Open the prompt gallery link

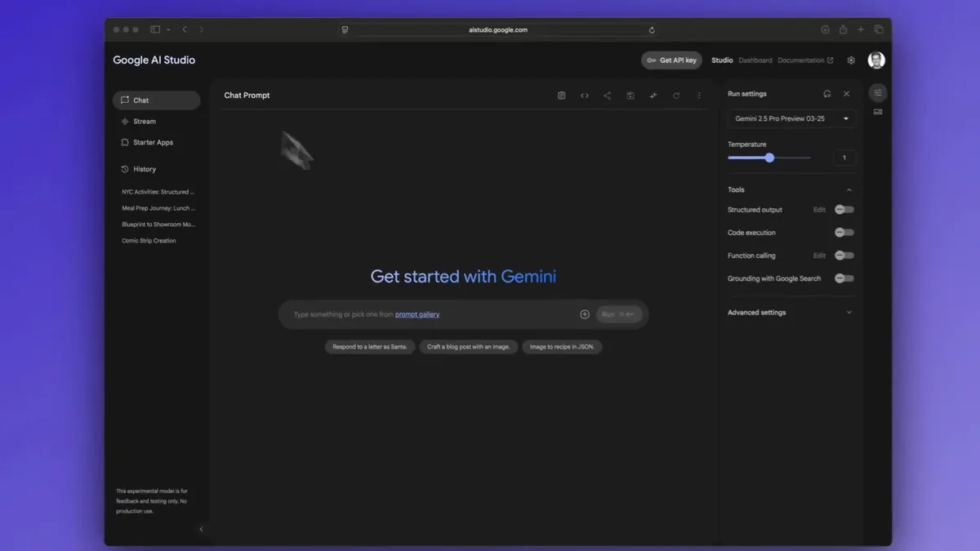pyautogui.click(x=417, y=314)
